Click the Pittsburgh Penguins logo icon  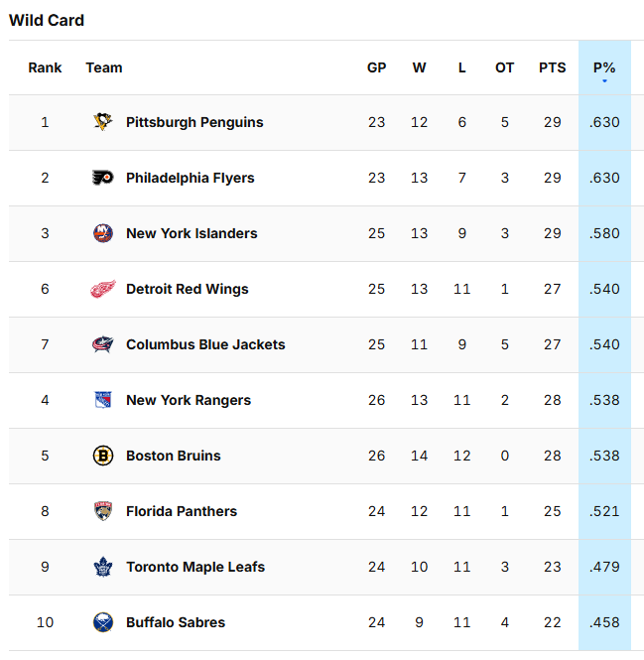pos(103,122)
